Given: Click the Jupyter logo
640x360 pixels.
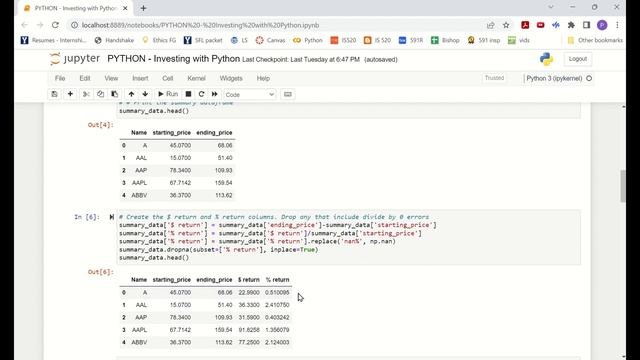Looking at the screenshot, I should click(x=75, y=59).
